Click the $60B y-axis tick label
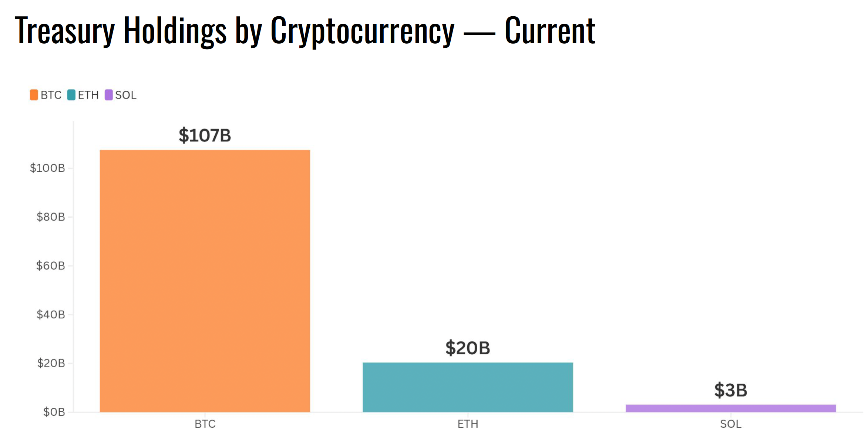 tap(51, 266)
